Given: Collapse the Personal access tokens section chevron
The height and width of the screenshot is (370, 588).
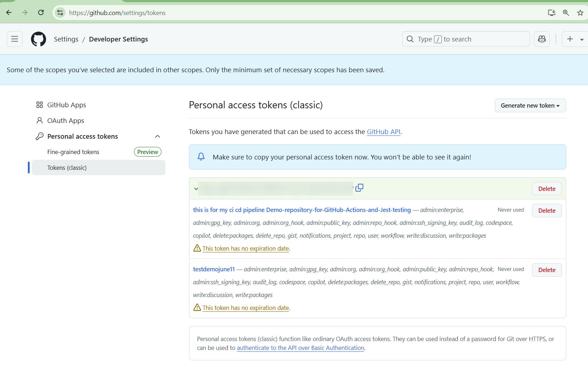Looking at the screenshot, I should tap(158, 136).
